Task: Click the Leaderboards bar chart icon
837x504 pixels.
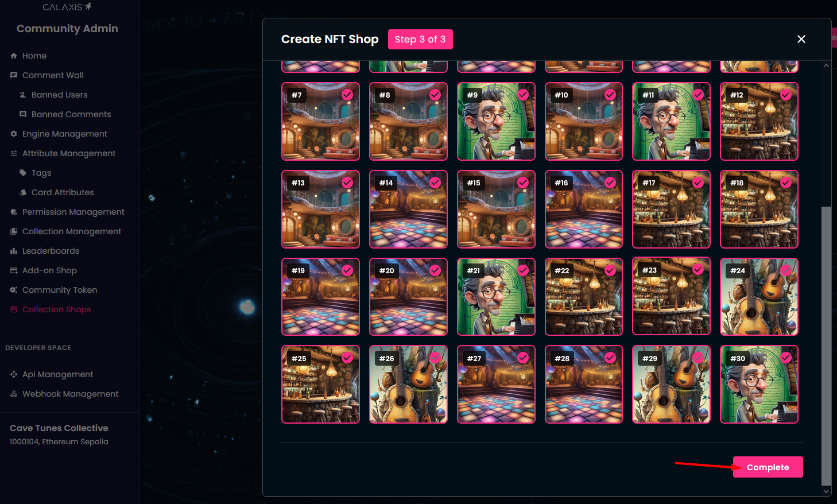Action: click(14, 251)
